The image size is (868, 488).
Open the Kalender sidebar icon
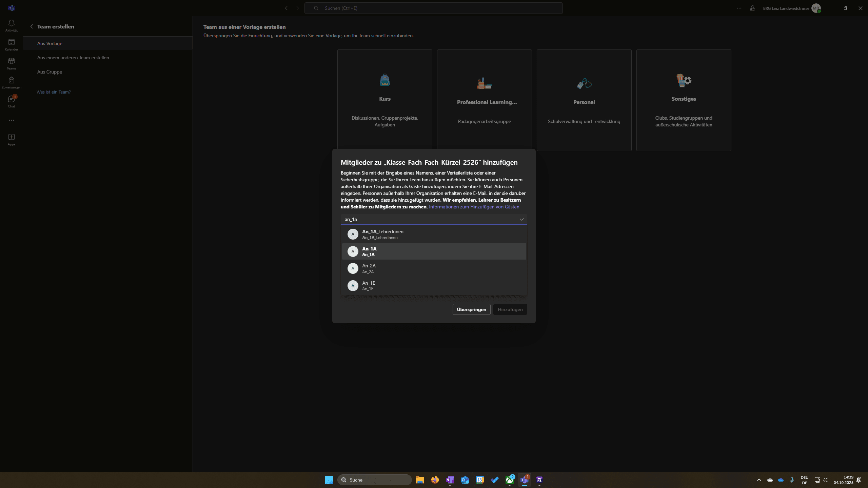pos(11,44)
